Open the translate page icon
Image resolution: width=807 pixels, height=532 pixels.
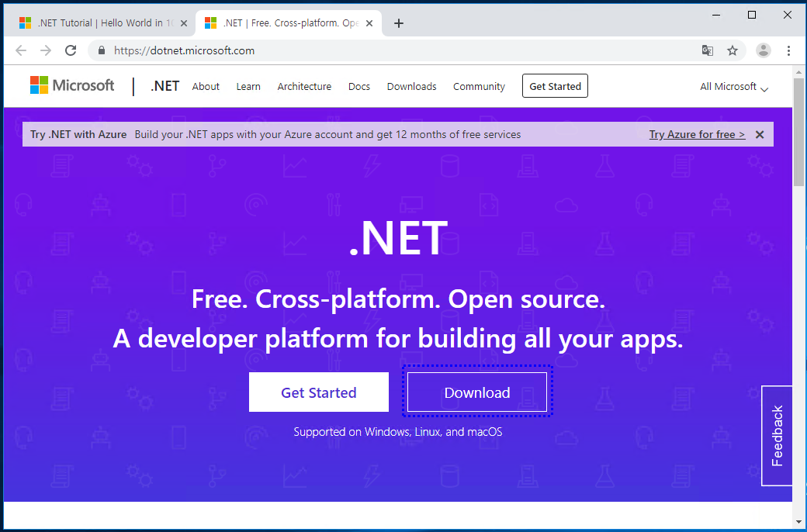pyautogui.click(x=708, y=50)
